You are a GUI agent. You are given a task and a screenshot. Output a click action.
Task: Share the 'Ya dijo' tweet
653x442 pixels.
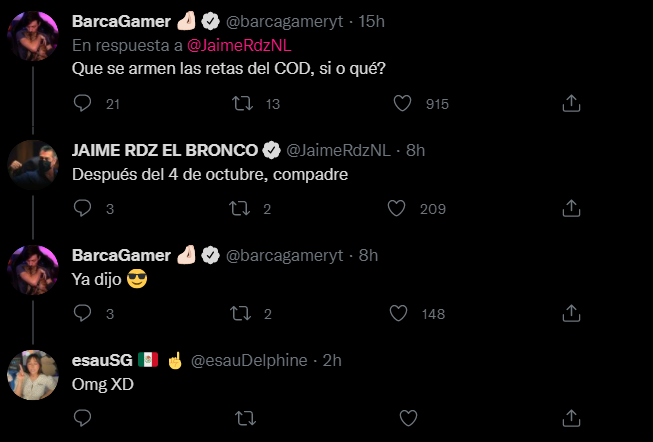[x=571, y=313]
